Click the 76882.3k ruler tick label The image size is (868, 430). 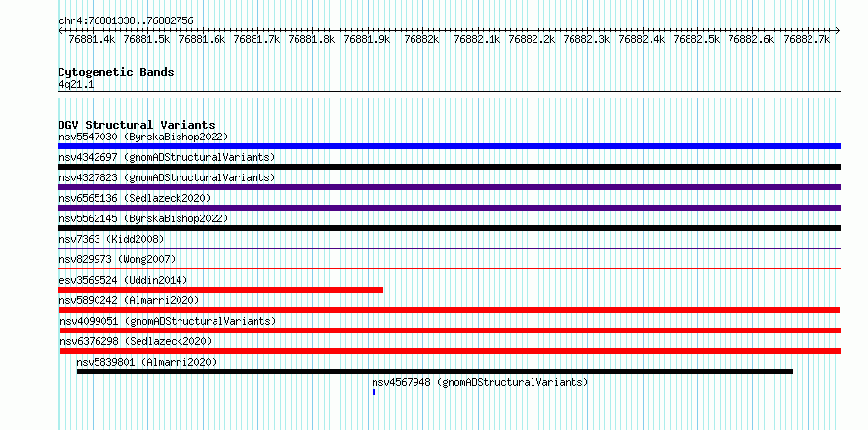[587, 39]
